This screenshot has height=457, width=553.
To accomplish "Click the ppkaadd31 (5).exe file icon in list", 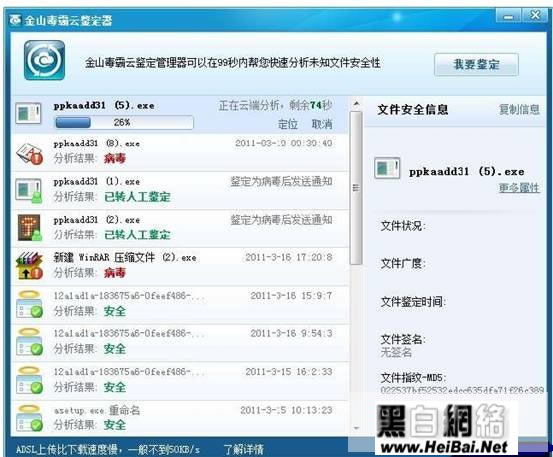I will [29, 113].
